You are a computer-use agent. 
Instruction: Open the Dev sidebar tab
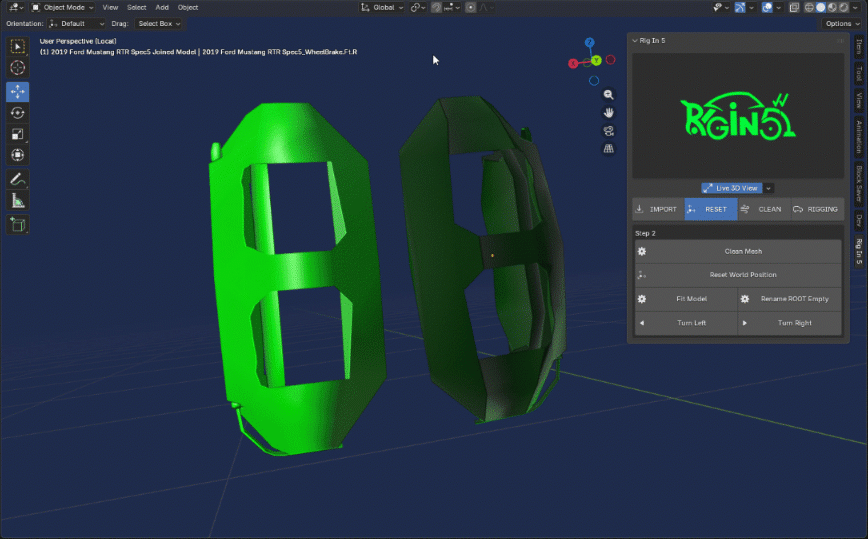(859, 221)
